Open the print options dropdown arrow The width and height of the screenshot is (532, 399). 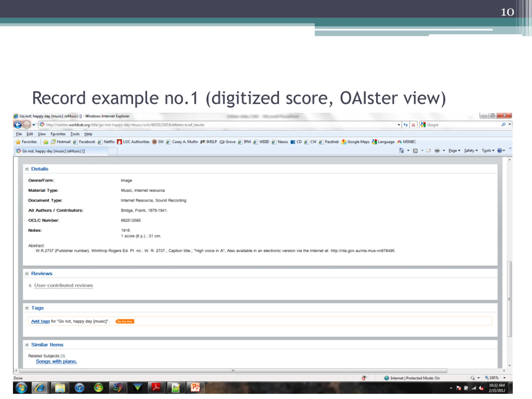pos(444,151)
